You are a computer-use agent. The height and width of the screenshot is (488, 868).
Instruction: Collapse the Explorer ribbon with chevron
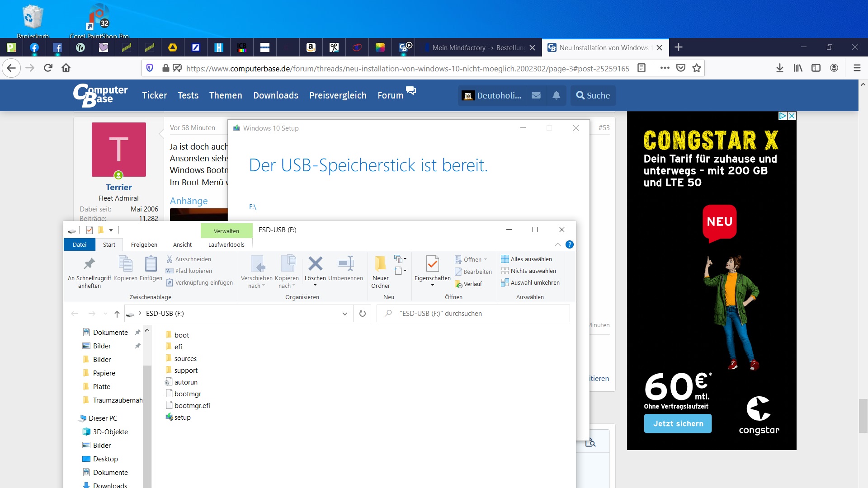[x=557, y=244]
